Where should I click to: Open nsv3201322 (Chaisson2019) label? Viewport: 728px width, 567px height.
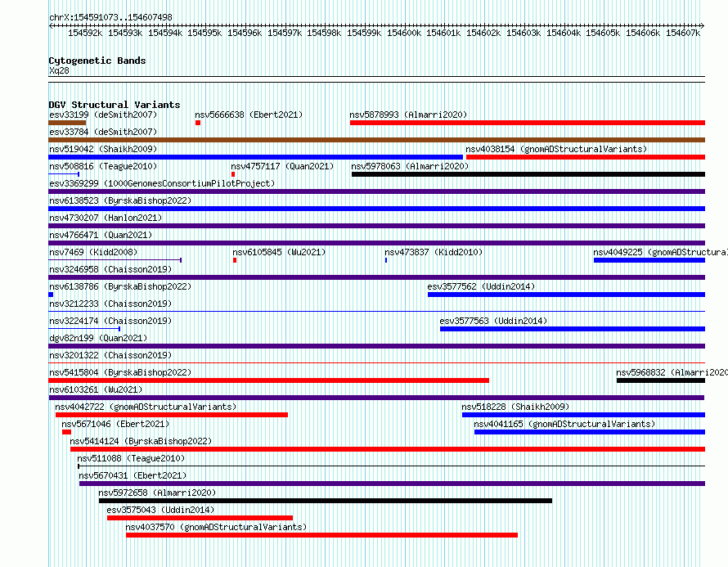[110, 355]
